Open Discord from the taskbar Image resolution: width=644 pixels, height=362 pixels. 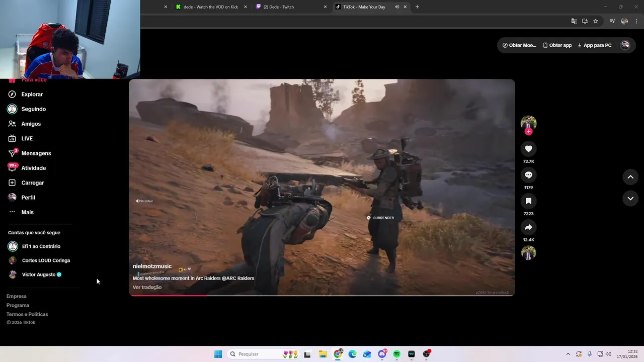(x=382, y=354)
